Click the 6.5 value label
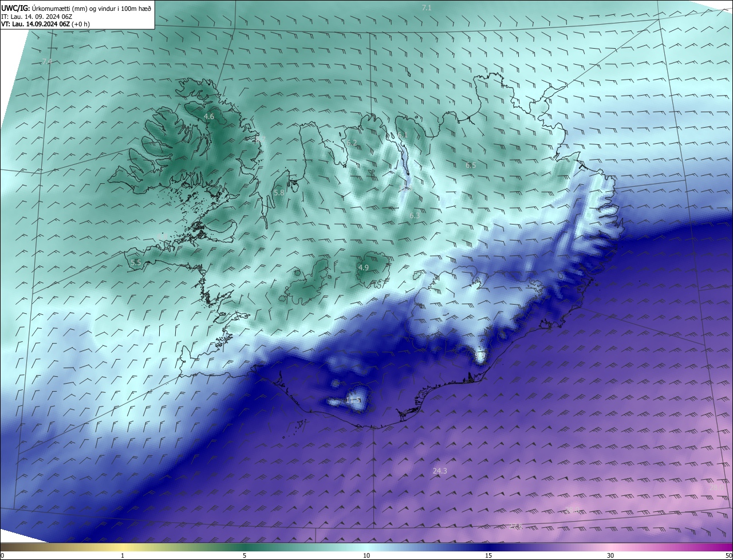Image resolution: width=733 pixels, height=560 pixels. click(471, 165)
